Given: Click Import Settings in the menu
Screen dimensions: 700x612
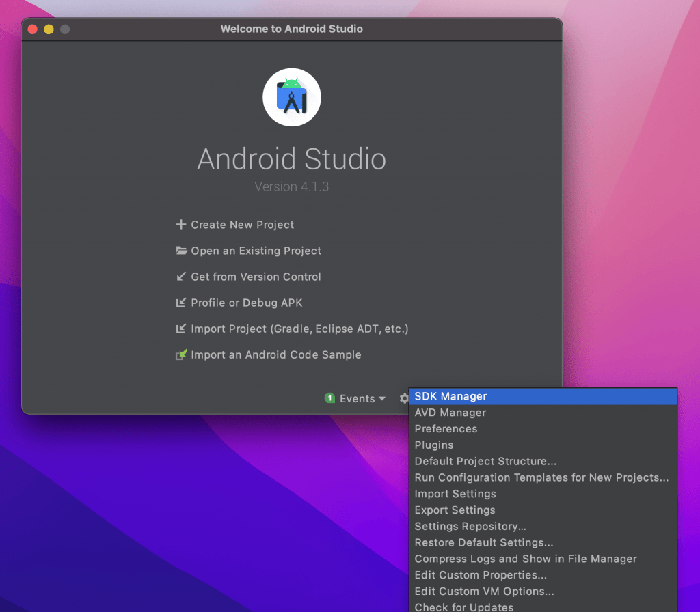Looking at the screenshot, I should click(x=455, y=494).
